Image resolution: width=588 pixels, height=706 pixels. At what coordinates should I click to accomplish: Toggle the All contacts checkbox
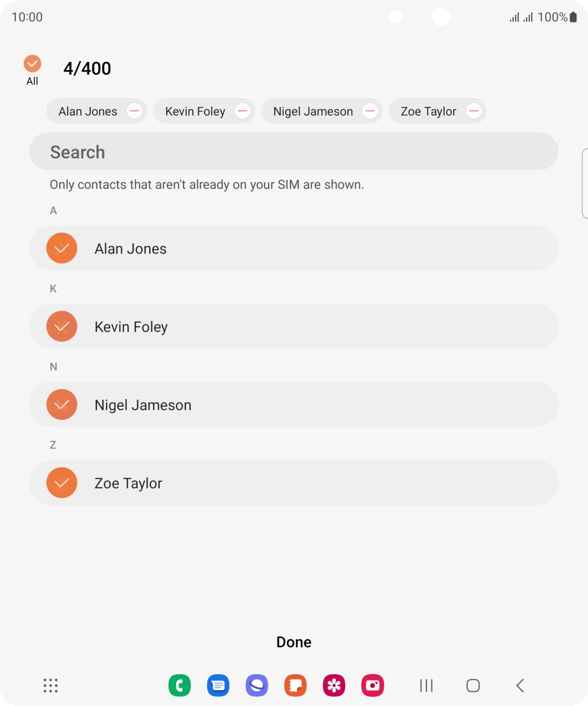pos(32,64)
